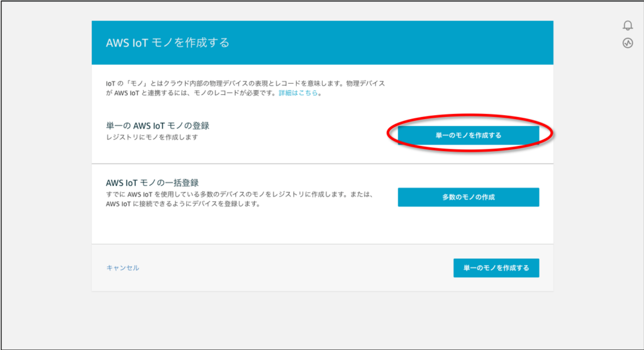Image resolution: width=644 pixels, height=350 pixels.
Task: Click the divider line between the two registration sections
Action: [x=322, y=164]
